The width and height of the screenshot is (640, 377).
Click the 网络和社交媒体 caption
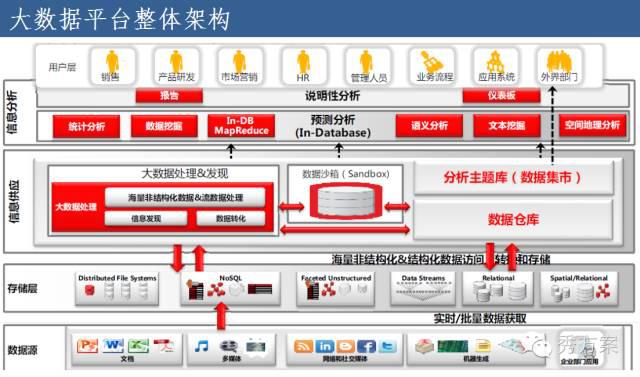point(345,359)
